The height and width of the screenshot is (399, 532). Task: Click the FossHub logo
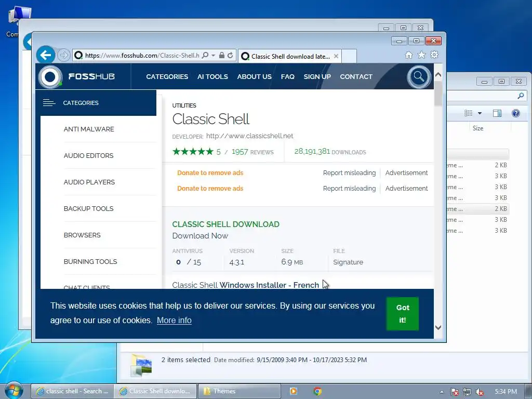[77, 76]
